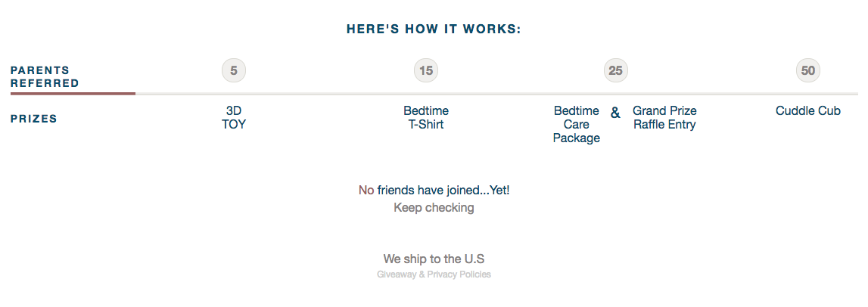
Task: Click the 'We ship to the U.S' text
Action: point(434,259)
